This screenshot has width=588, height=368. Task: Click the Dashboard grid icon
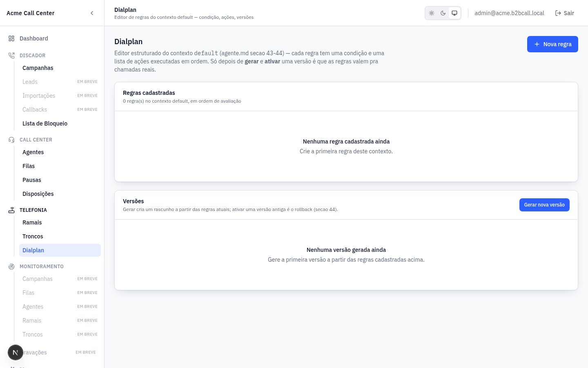point(11,38)
